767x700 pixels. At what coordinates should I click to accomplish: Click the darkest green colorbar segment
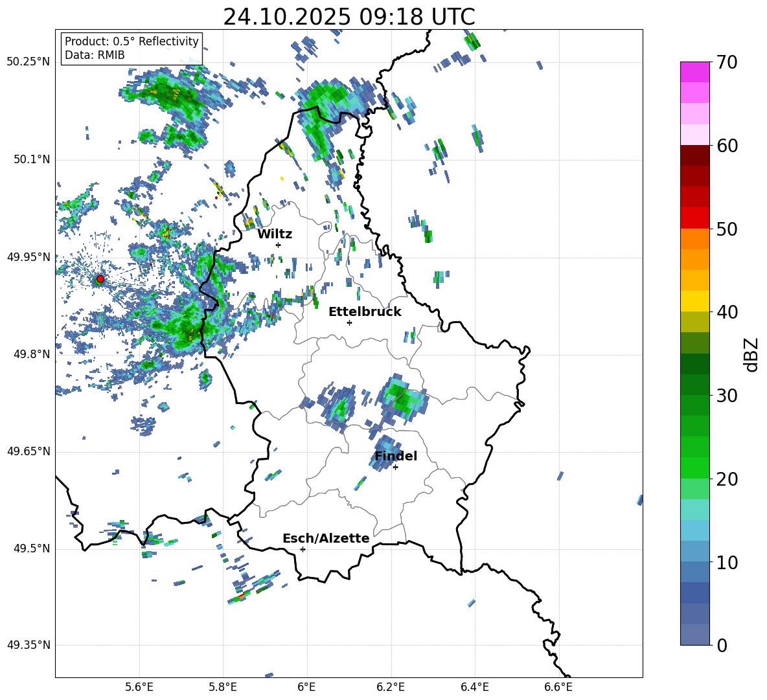[x=694, y=364]
